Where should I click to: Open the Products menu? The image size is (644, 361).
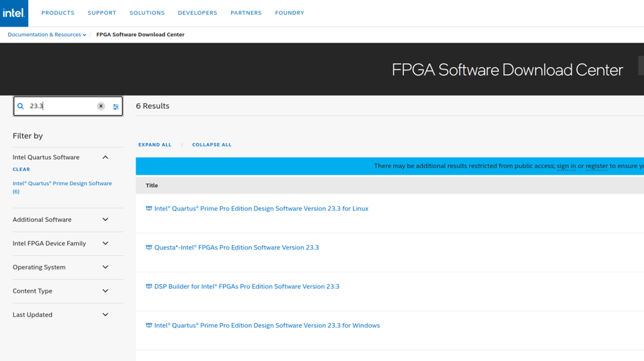[58, 13]
